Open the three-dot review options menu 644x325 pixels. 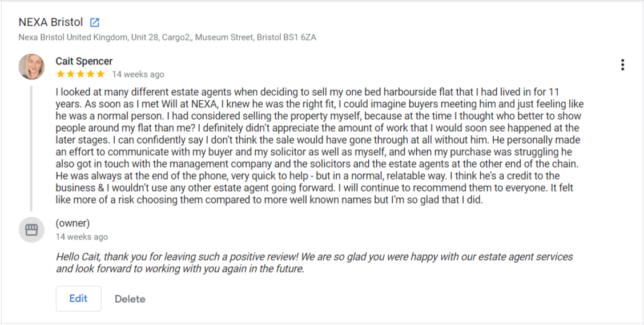[x=622, y=65]
